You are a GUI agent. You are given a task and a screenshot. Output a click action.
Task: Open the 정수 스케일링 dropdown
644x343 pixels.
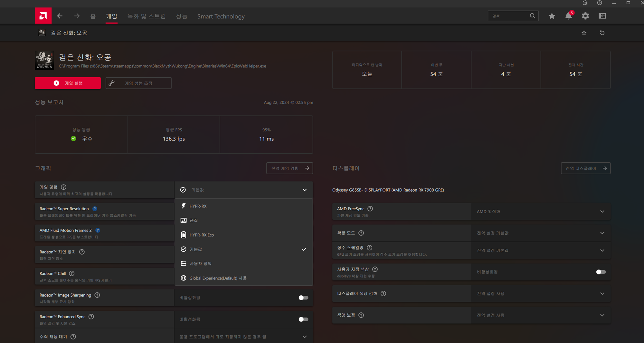tap(541, 250)
